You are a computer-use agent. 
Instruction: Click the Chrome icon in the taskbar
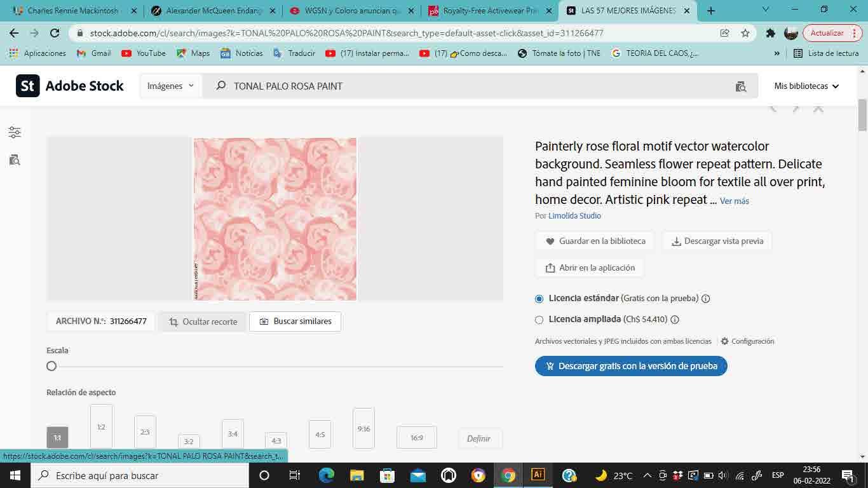(x=508, y=475)
